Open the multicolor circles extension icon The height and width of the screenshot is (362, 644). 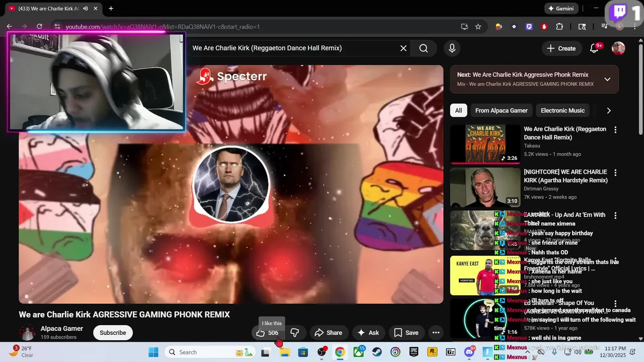pos(499,27)
